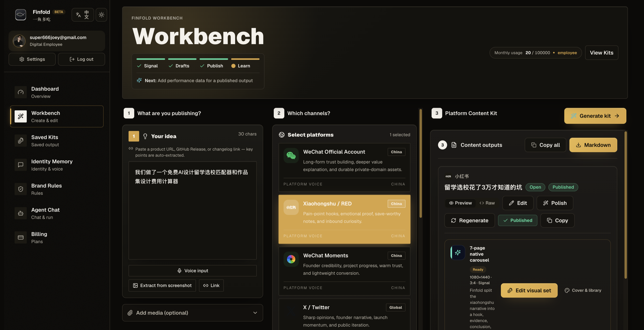
Task: Click the WeChat Moments colorful lens icon
Action: (x=291, y=259)
